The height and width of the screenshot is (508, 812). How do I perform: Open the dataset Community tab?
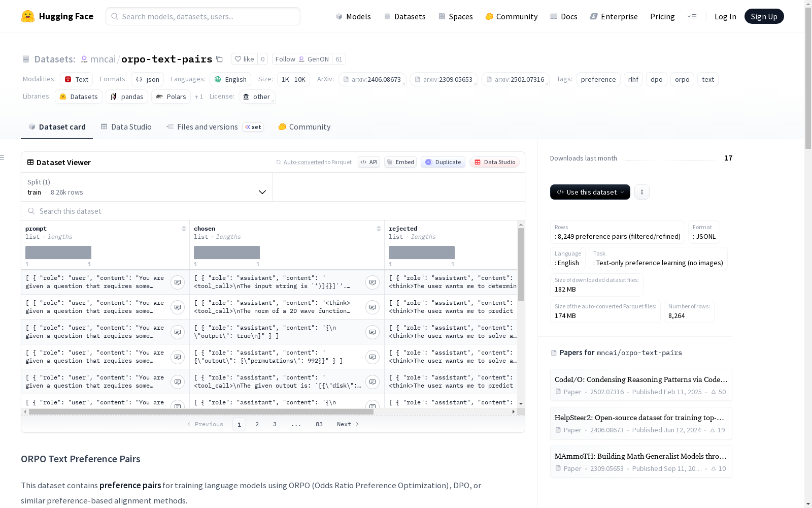pyautogui.click(x=304, y=127)
